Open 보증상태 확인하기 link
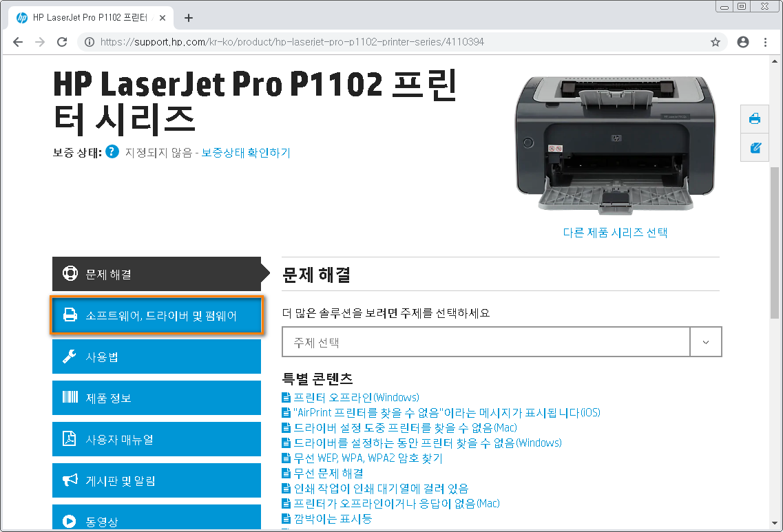 (246, 153)
